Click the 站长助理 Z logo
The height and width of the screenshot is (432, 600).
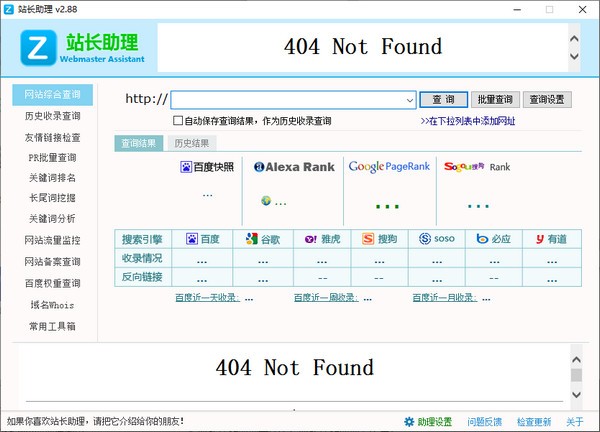click(40, 47)
